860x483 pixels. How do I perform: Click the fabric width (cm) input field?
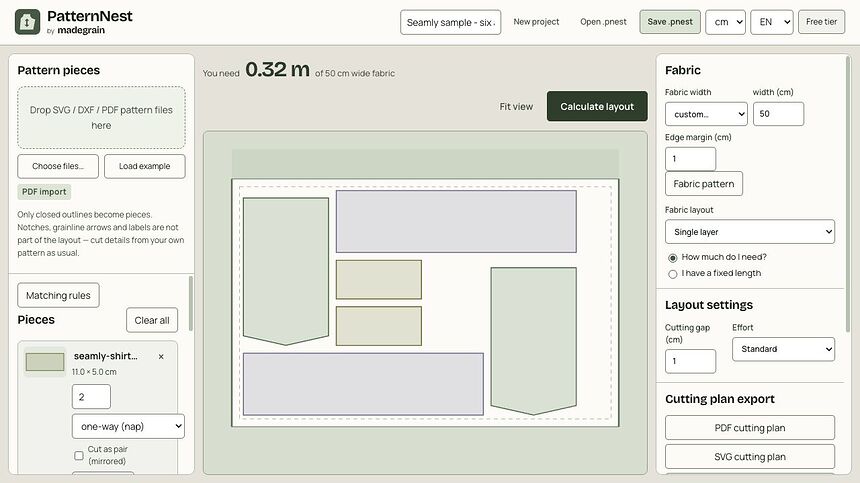(778, 114)
